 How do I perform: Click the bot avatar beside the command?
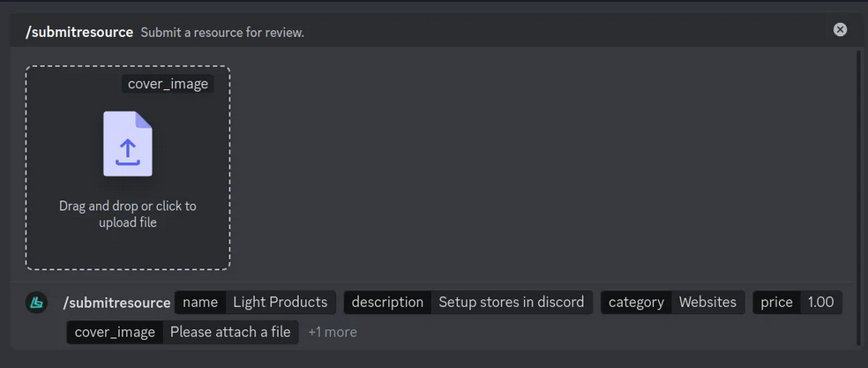tap(36, 303)
